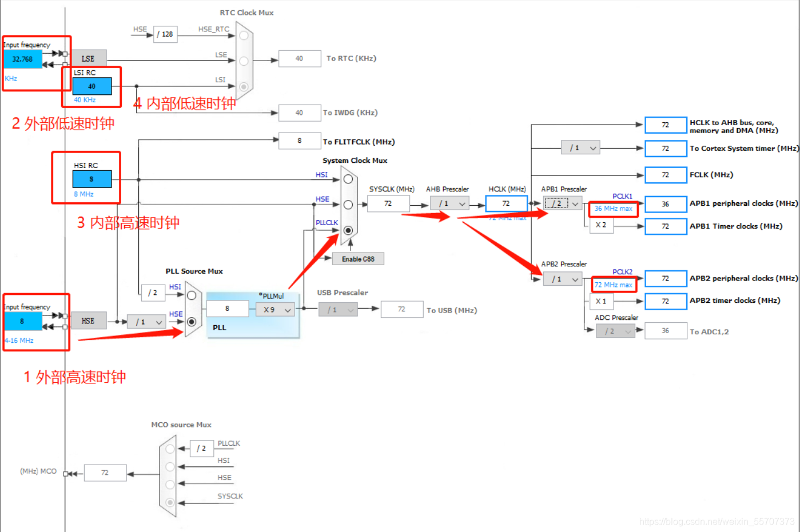
Task: Click the LSE block button
Action: (x=88, y=58)
